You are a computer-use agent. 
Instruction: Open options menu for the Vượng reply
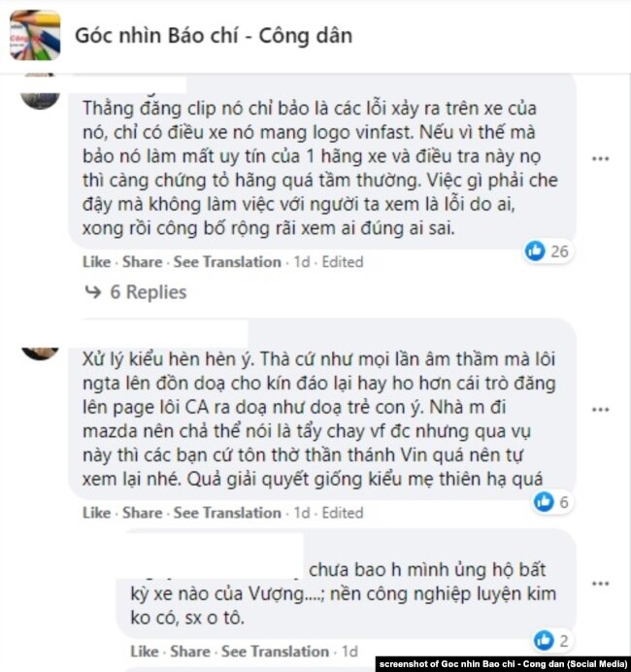point(600,584)
